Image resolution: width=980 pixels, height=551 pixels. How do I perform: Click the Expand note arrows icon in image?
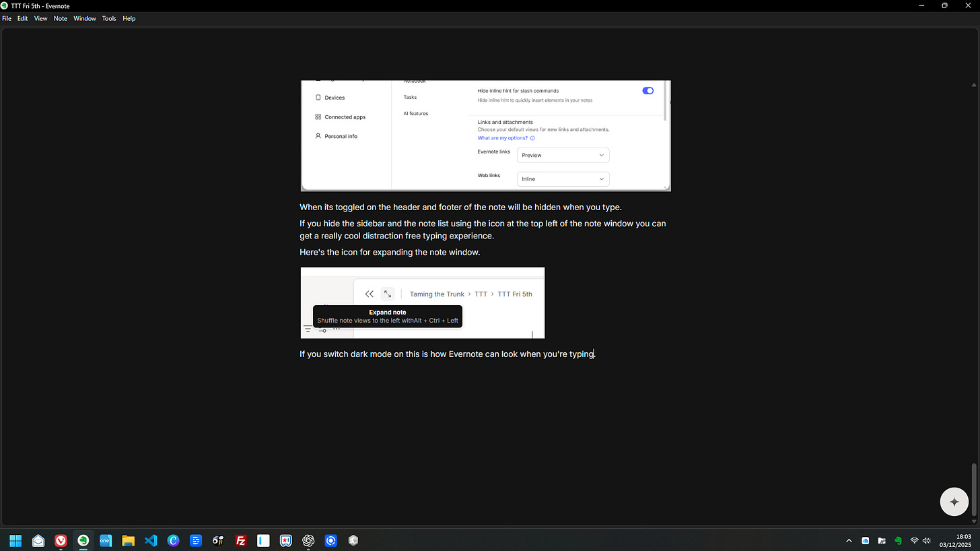388,294
